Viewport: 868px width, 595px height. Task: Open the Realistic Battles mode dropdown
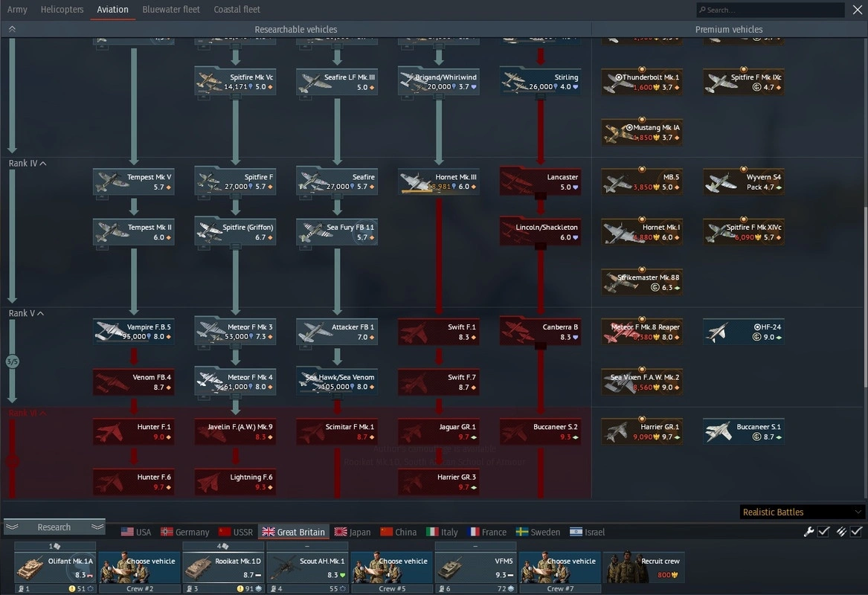[802, 512]
